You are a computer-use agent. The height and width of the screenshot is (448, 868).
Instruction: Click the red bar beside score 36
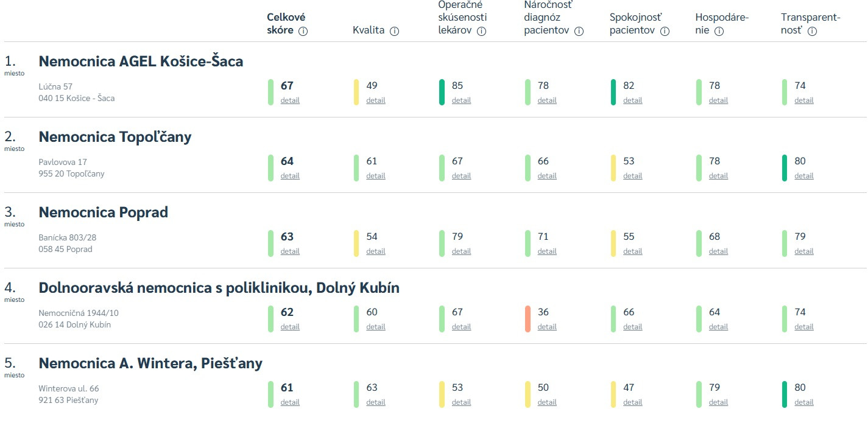point(528,318)
